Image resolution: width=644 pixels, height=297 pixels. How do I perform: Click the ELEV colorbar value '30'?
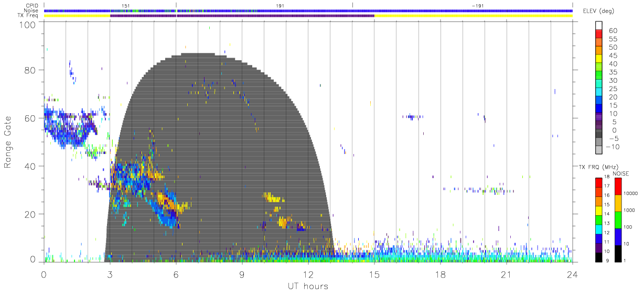tap(613, 81)
